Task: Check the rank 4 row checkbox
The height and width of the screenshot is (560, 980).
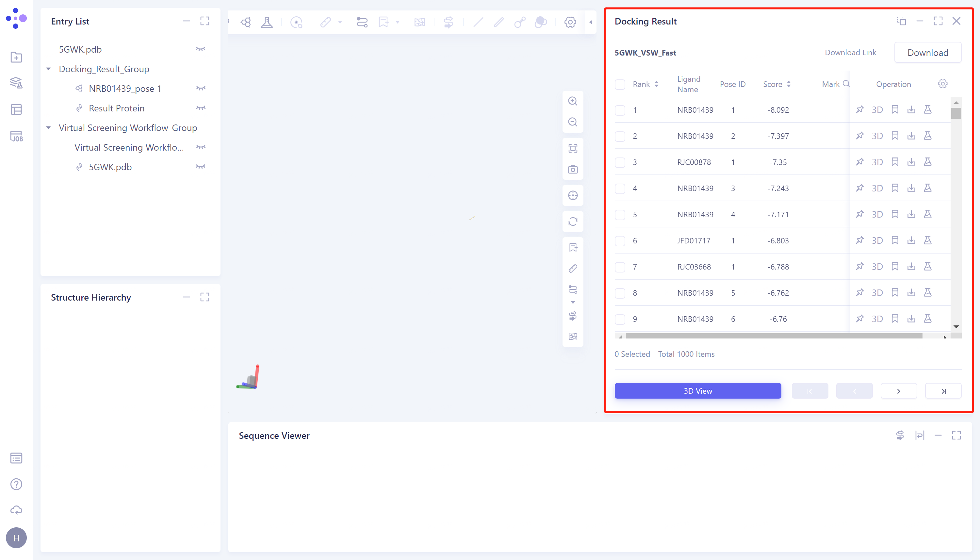Action: tap(620, 189)
